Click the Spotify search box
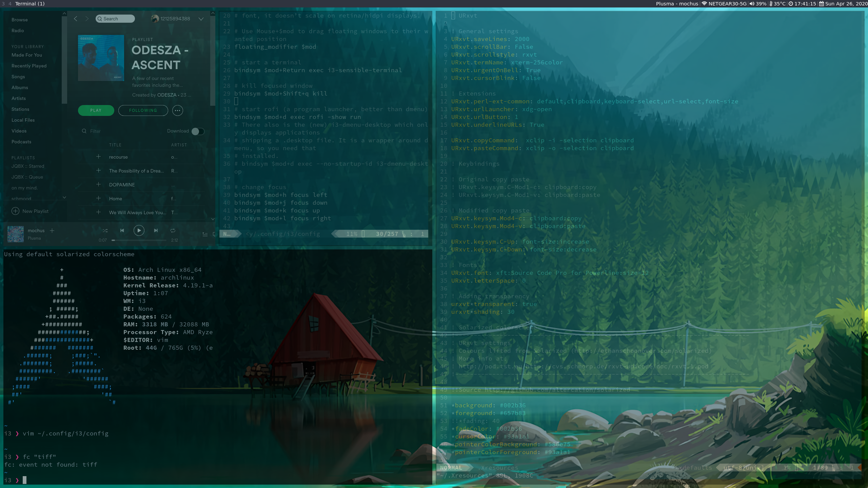868x488 pixels. click(x=115, y=19)
